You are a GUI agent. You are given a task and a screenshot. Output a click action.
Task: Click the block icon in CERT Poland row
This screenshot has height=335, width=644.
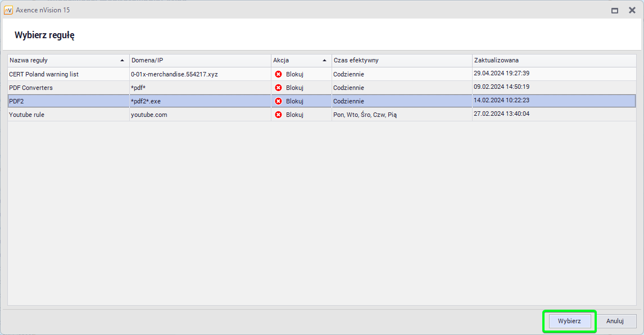pyautogui.click(x=278, y=74)
